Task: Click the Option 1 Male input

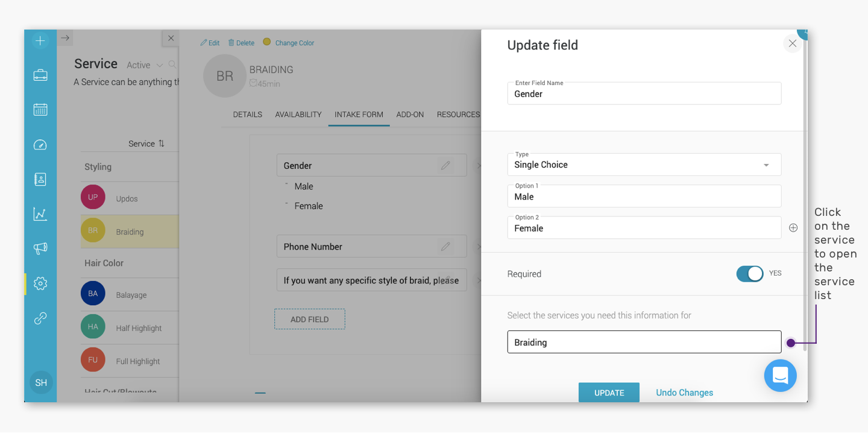Action: (644, 196)
